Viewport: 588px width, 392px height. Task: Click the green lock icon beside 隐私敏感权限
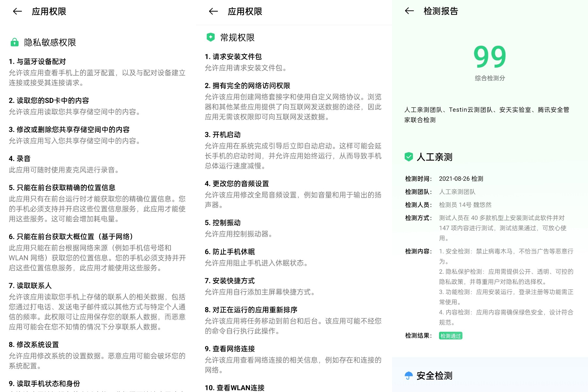14,42
